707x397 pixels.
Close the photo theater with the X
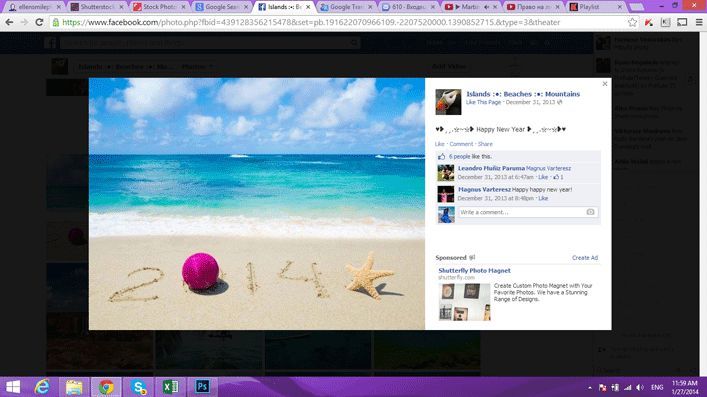click(605, 84)
